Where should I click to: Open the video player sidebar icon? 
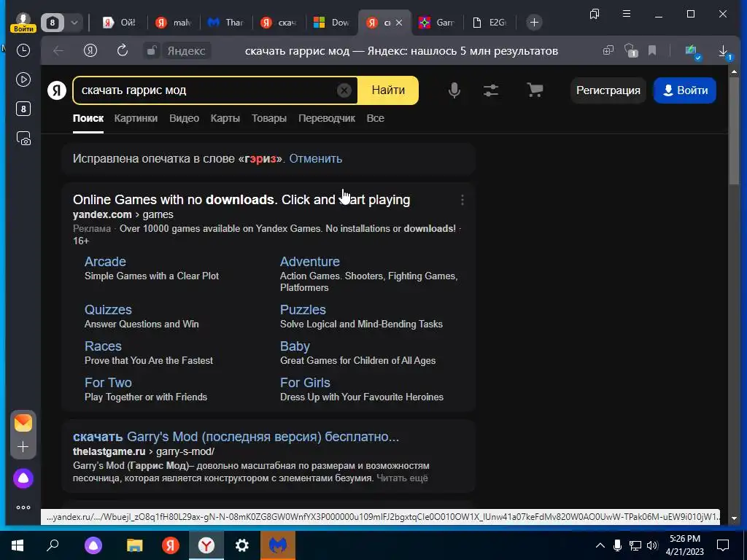click(x=23, y=79)
